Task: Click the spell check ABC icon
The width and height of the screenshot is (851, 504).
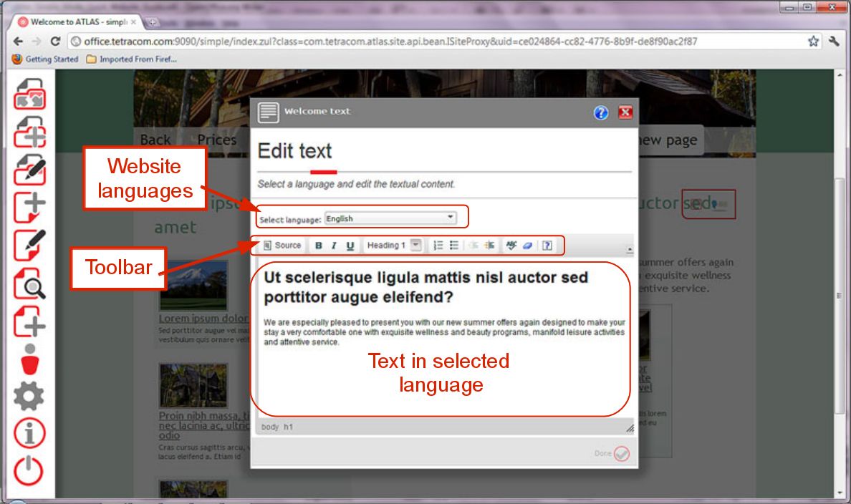Action: click(x=511, y=246)
